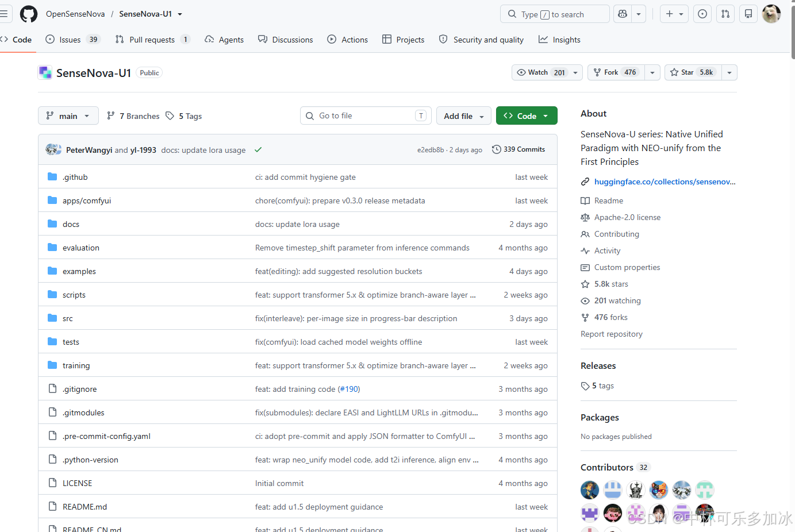Screen dimensions: 795x532
Task: Click the Go to file search field
Action: (365, 115)
